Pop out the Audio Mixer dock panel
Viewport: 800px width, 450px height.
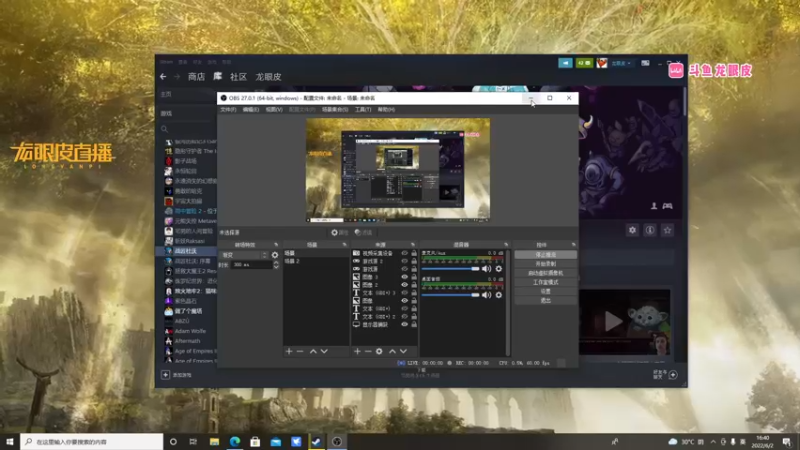pos(506,245)
